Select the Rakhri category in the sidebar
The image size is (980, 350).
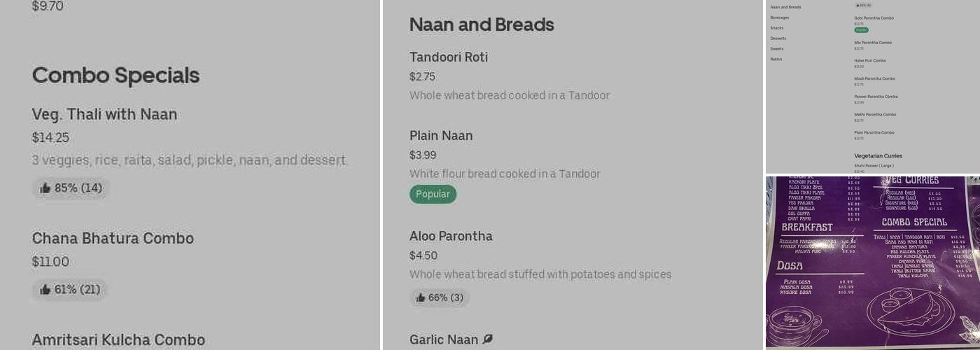pos(776,59)
